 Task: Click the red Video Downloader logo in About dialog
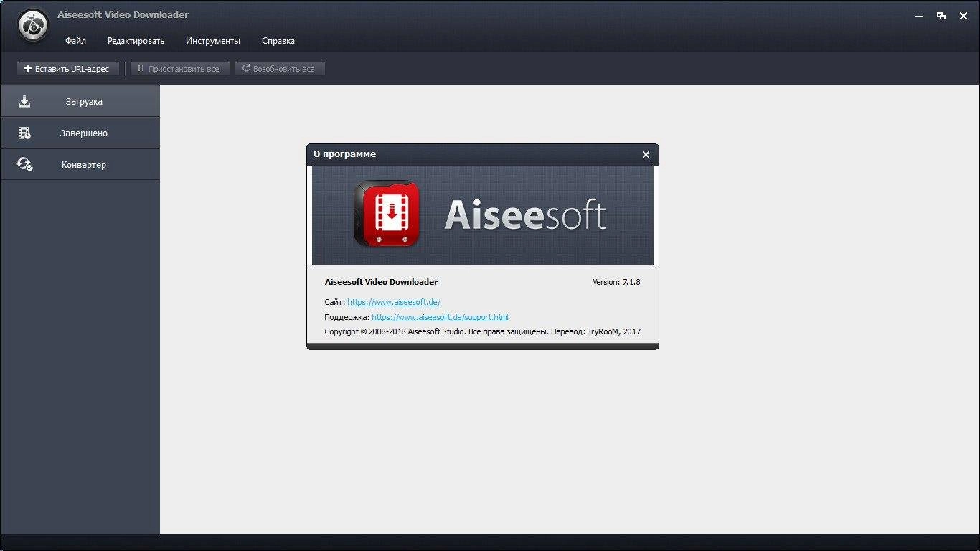coord(387,213)
